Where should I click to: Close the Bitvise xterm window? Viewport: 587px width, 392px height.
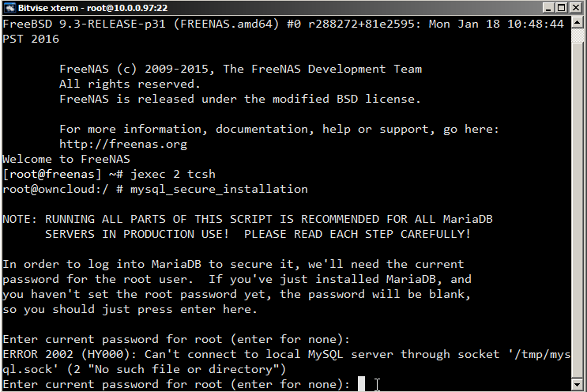point(576,7)
